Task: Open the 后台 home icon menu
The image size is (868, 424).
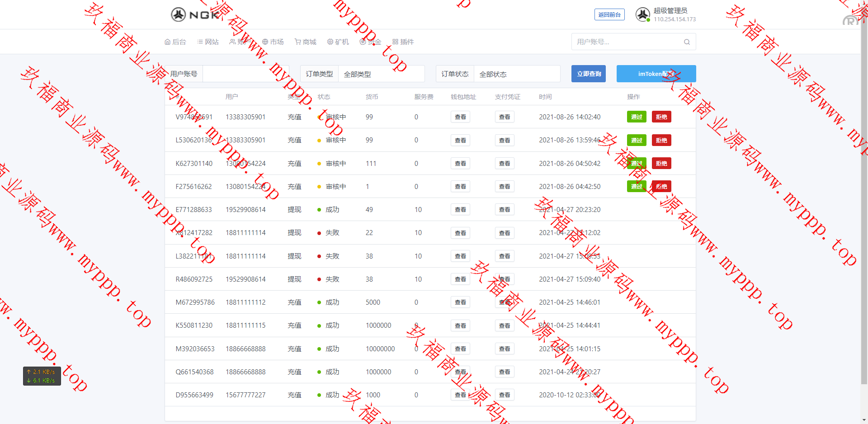Action: [x=168, y=42]
